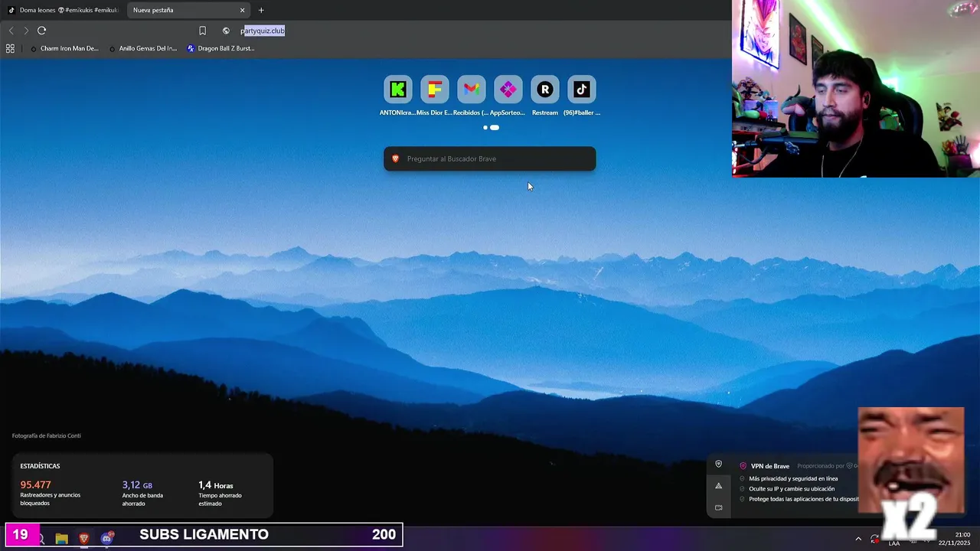The image size is (980, 551).
Task: Click the ESTADÍSTICAS widget heading
Action: pos(40,466)
